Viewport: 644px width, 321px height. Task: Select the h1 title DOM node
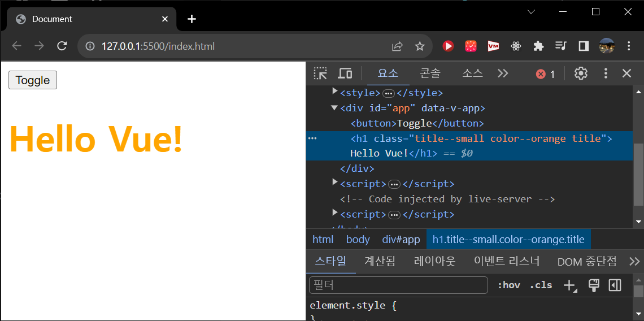(469, 146)
